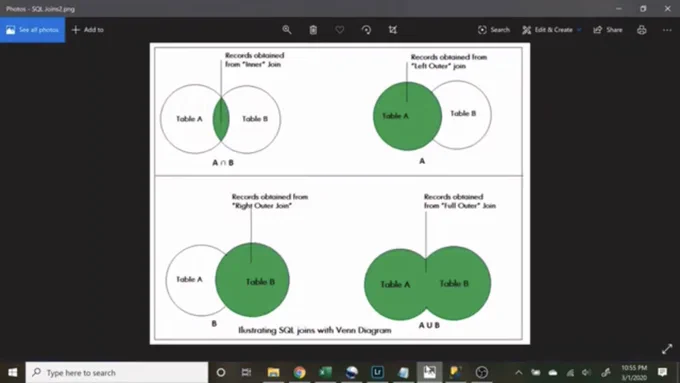Show hidden system tray icons
680x383 pixels.
pos(519,372)
